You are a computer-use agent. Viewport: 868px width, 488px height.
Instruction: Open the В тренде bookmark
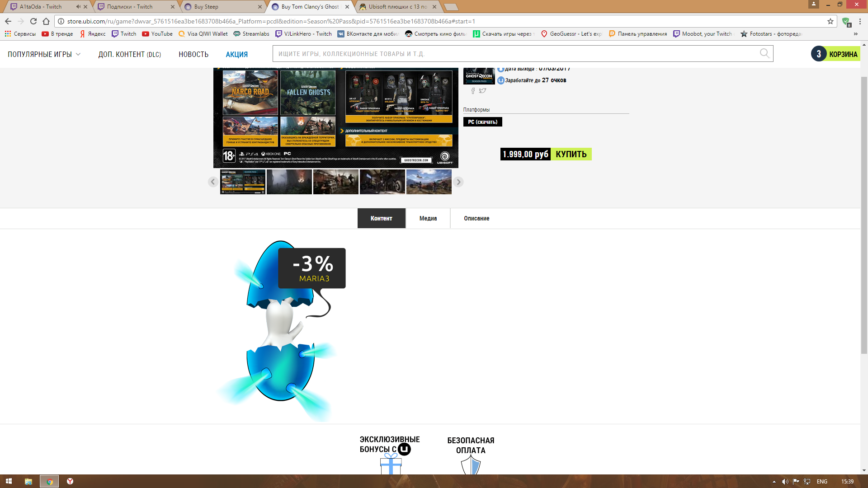click(x=57, y=34)
